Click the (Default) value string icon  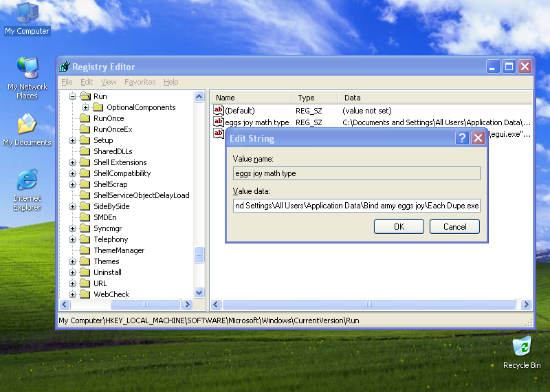(218, 110)
